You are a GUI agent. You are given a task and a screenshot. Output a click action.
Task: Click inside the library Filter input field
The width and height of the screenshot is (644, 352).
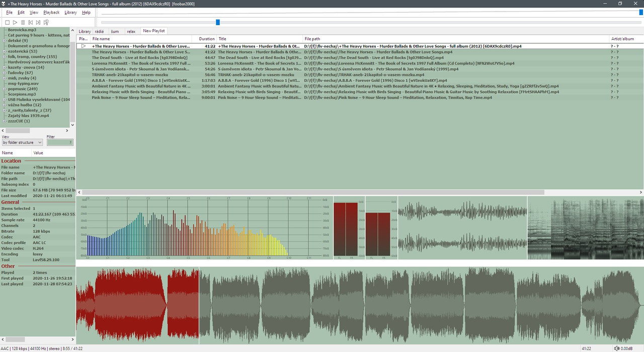click(60, 143)
